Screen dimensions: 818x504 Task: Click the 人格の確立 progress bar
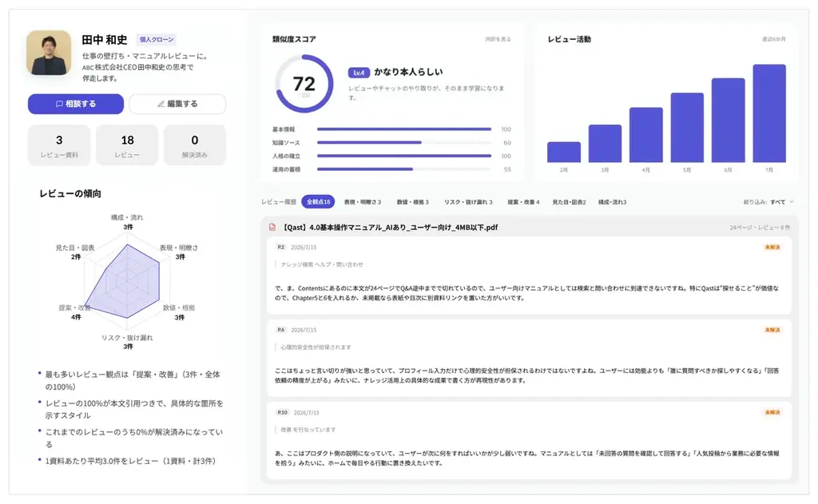coord(404,156)
